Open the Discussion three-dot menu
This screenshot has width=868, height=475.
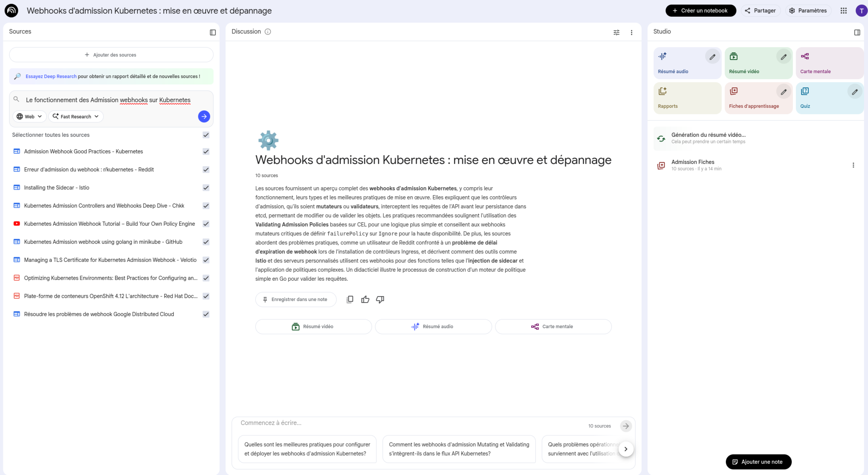point(632,32)
